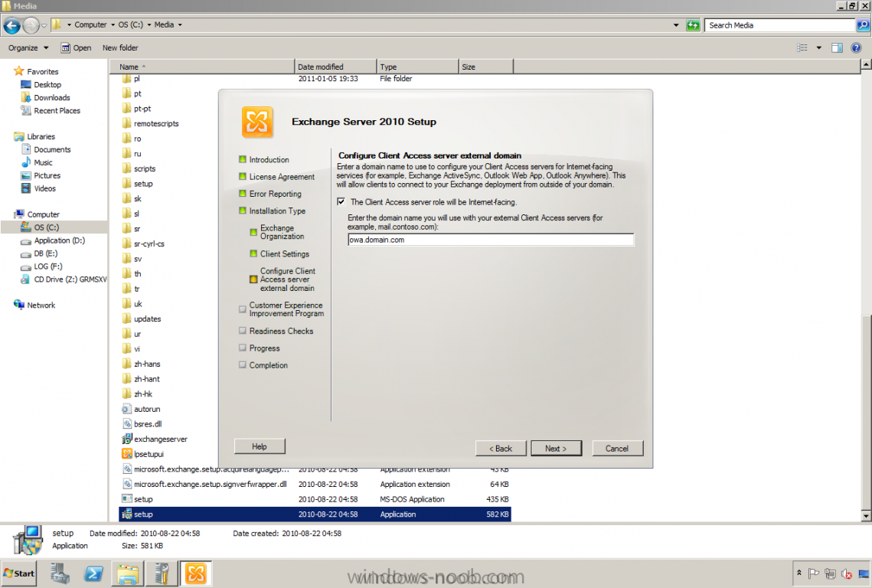Viewport: 872px width, 588px height.
Task: Click the Action Center flag in system tray
Action: [814, 573]
